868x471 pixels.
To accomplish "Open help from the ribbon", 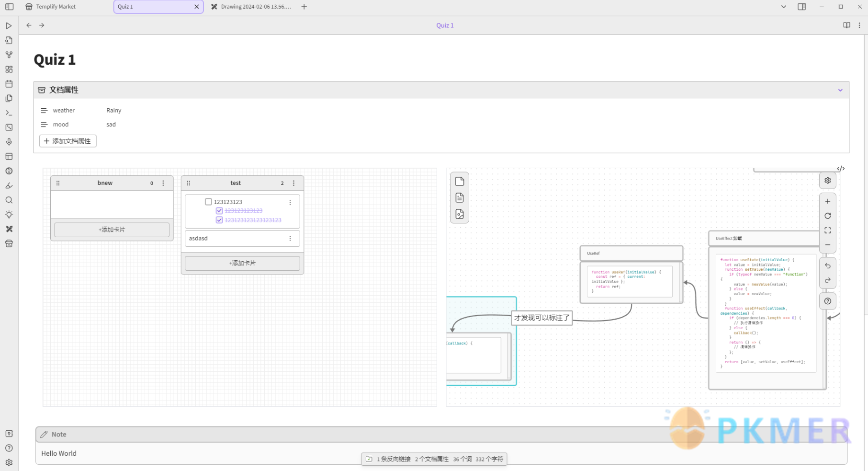I will click(x=9, y=448).
